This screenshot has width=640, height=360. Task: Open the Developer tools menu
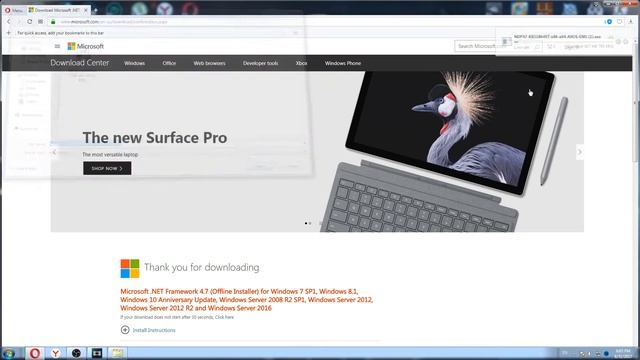coord(260,63)
